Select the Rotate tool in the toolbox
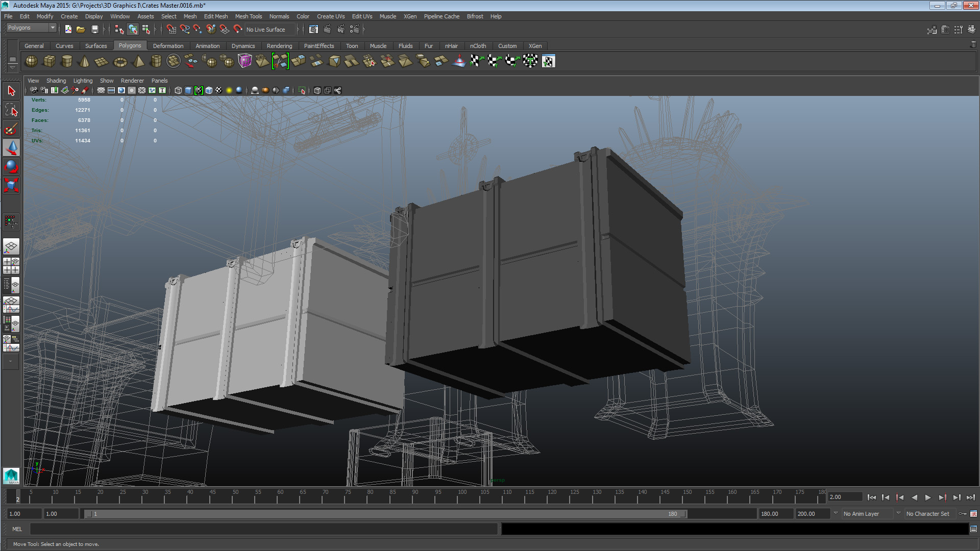Screen dimensions: 980x551 click(x=11, y=166)
